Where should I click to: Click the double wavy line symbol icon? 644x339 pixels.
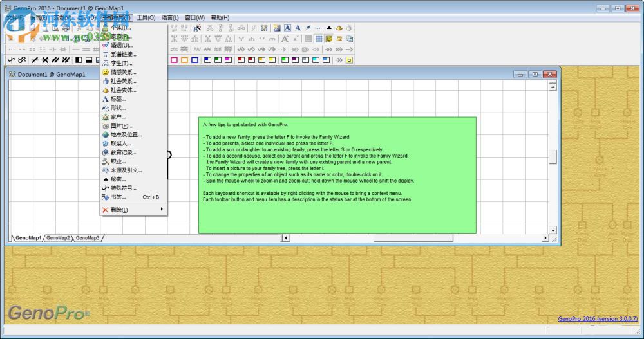coord(22,60)
